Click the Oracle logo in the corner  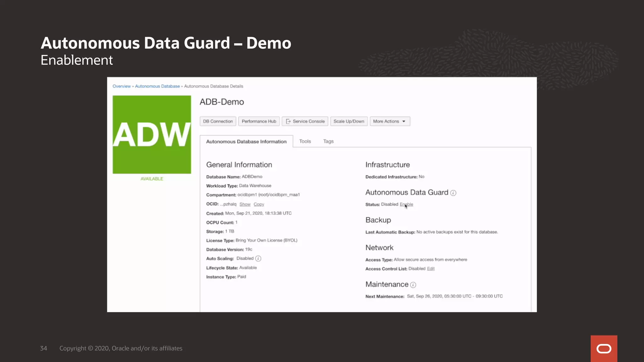pyautogui.click(x=604, y=349)
